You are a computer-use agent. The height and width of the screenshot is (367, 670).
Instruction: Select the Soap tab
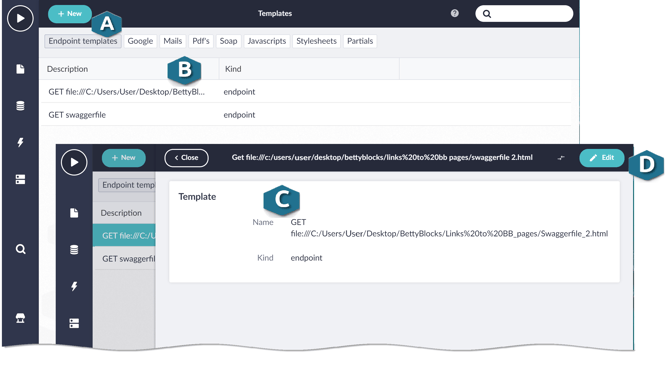point(228,41)
